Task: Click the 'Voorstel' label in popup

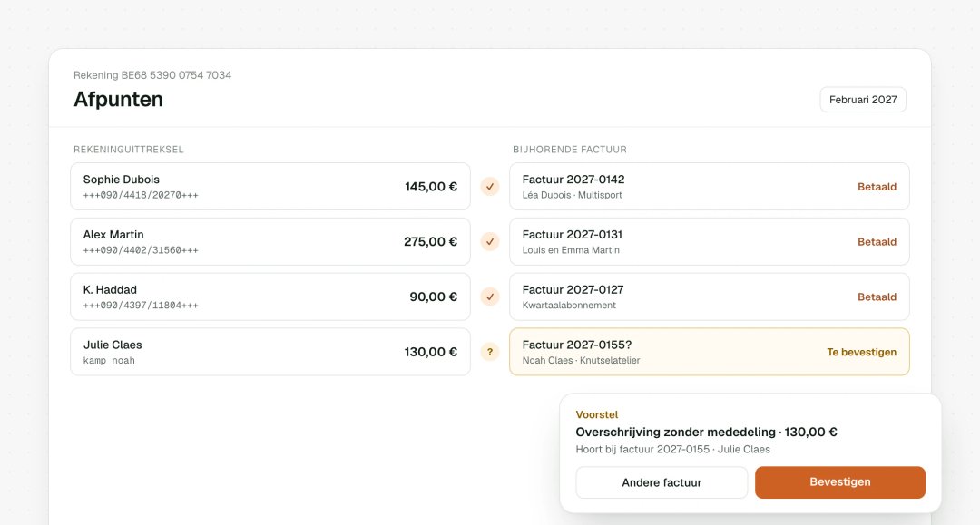Action: point(597,414)
